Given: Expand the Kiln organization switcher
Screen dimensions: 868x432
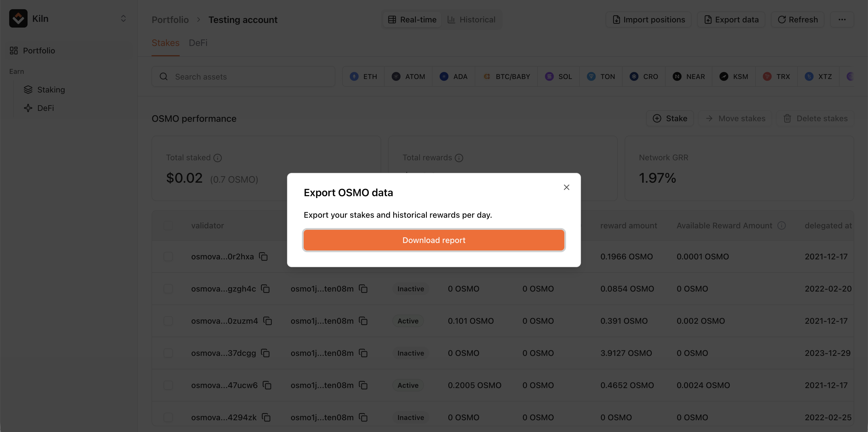Looking at the screenshot, I should click(x=123, y=19).
